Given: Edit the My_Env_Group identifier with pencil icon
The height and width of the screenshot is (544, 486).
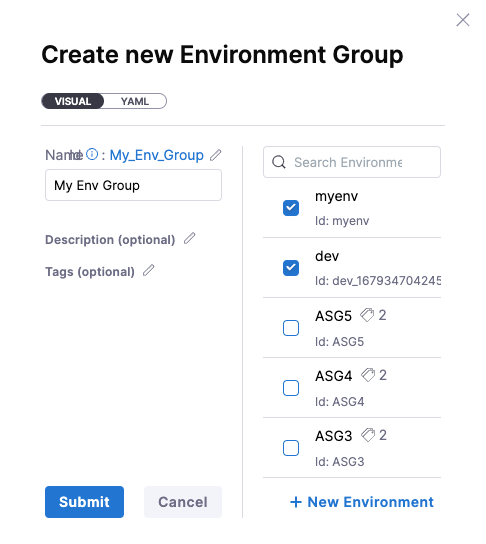Looking at the screenshot, I should 215,155.
